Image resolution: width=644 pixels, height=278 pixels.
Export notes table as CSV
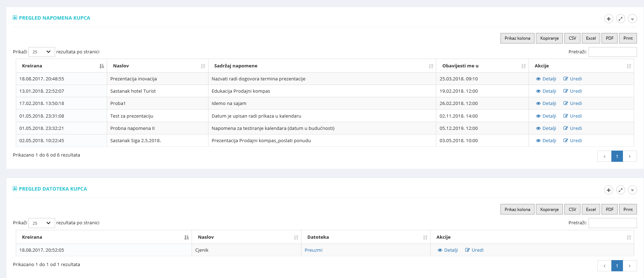click(x=572, y=38)
